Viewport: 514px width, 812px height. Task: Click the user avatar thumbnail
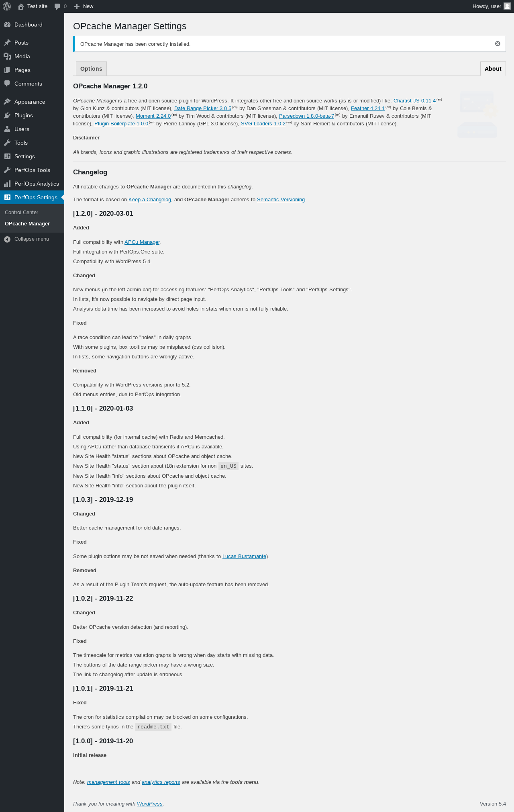tap(507, 6)
